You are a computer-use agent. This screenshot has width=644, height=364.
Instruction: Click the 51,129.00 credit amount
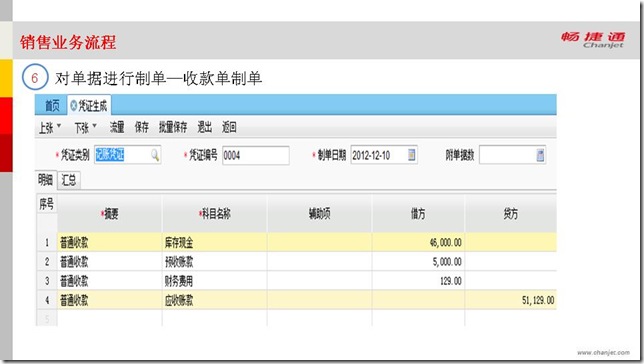[538, 300]
